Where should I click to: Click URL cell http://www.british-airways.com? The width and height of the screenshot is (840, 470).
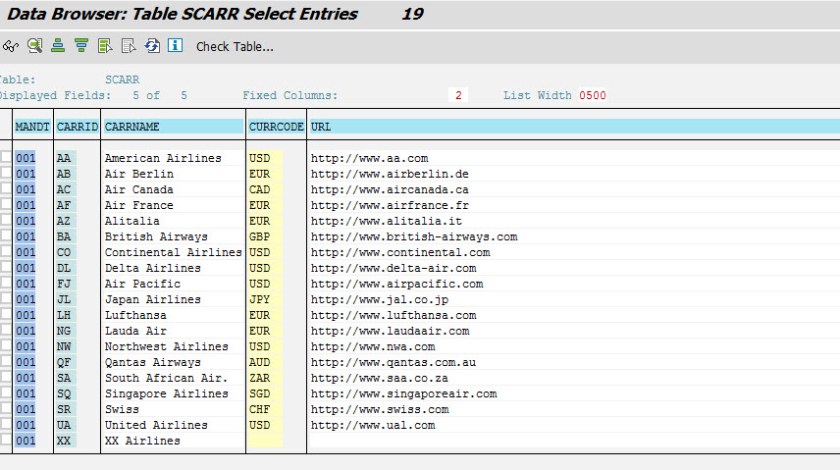pyautogui.click(x=414, y=236)
